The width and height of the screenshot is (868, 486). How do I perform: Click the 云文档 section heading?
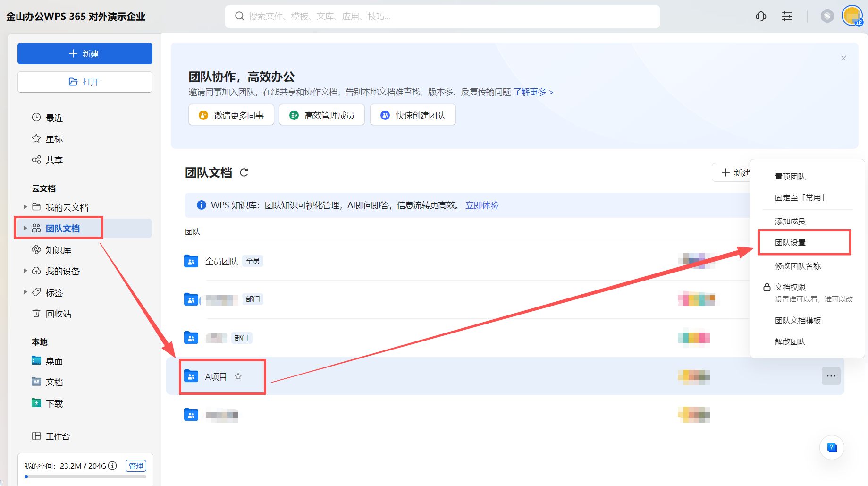(43, 188)
